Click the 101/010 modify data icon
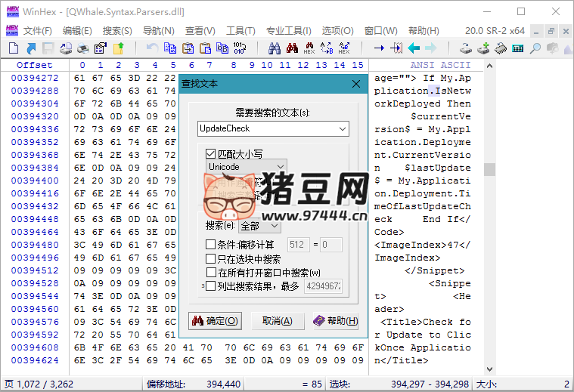The height and width of the screenshot is (392, 574). click(240, 48)
